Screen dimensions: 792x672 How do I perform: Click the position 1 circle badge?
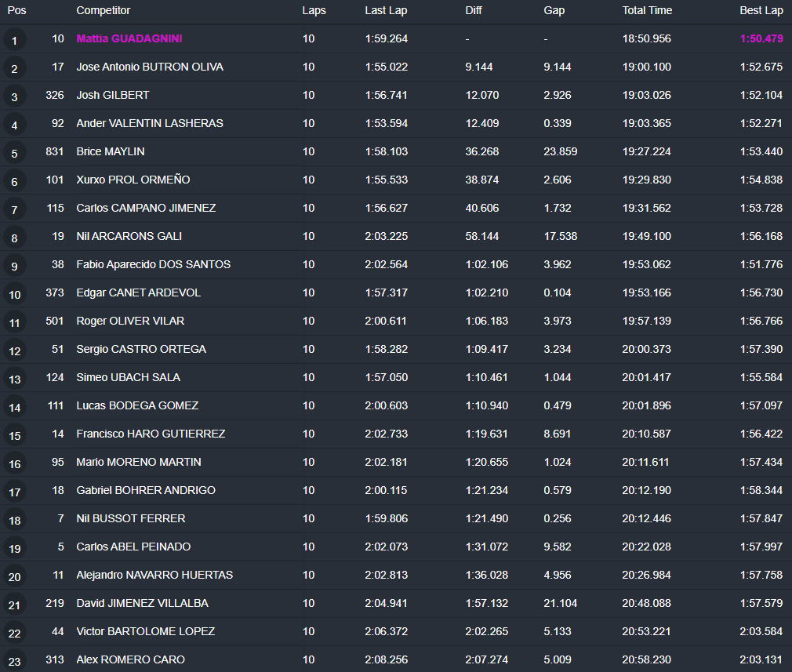(x=15, y=40)
